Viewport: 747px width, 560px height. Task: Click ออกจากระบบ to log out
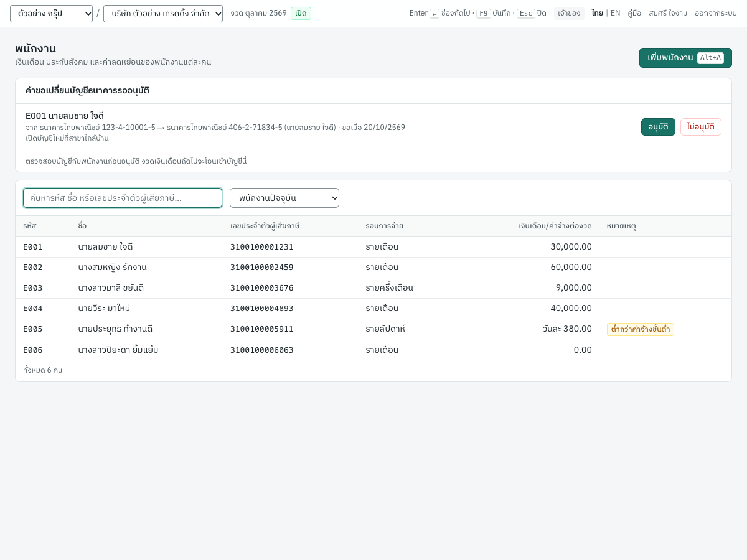click(716, 13)
